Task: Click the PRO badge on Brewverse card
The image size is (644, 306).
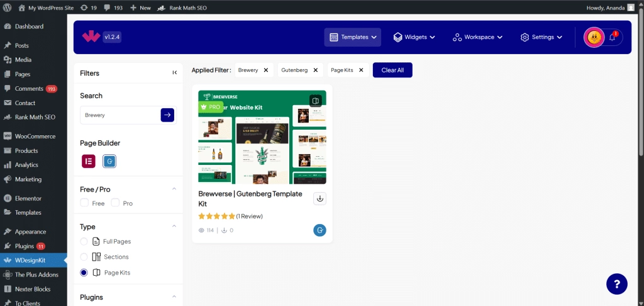Action: pos(211,106)
